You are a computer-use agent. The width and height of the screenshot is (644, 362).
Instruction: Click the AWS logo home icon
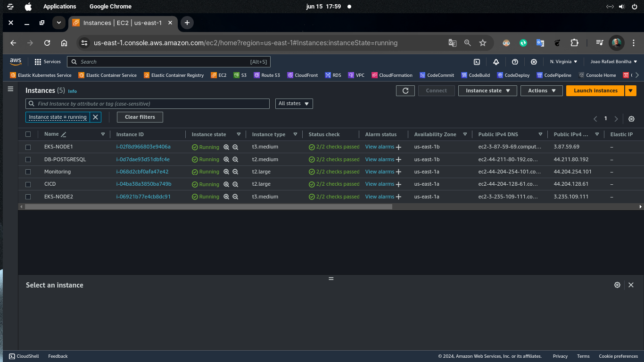[x=16, y=62]
